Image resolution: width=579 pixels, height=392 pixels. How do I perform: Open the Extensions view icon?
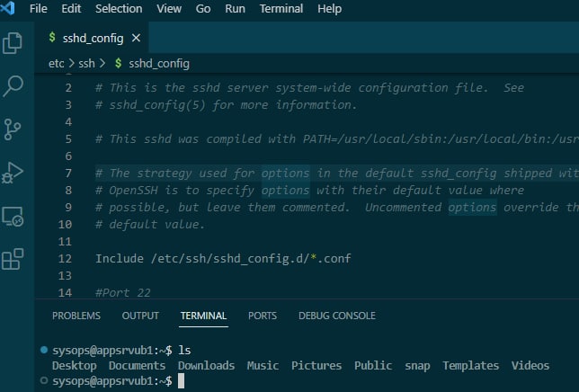(x=13, y=259)
